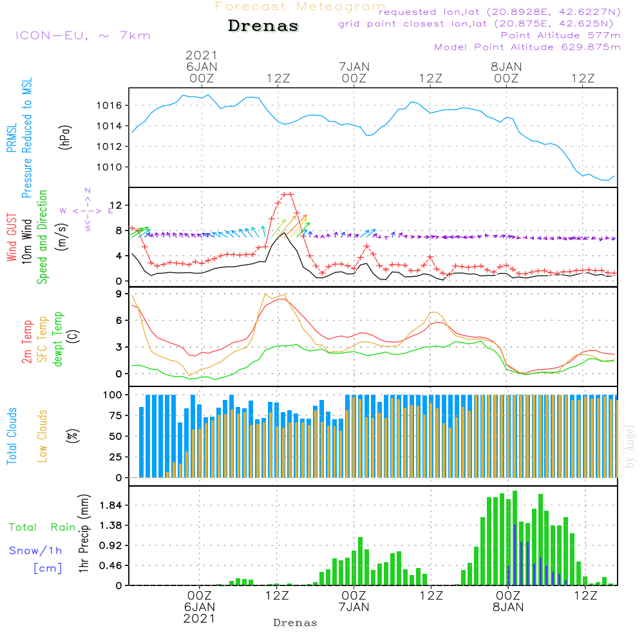Click 'grid point closest lon,lat (20.875E, 42.625N)' text
The width and height of the screenshot is (644, 644).
click(476, 24)
